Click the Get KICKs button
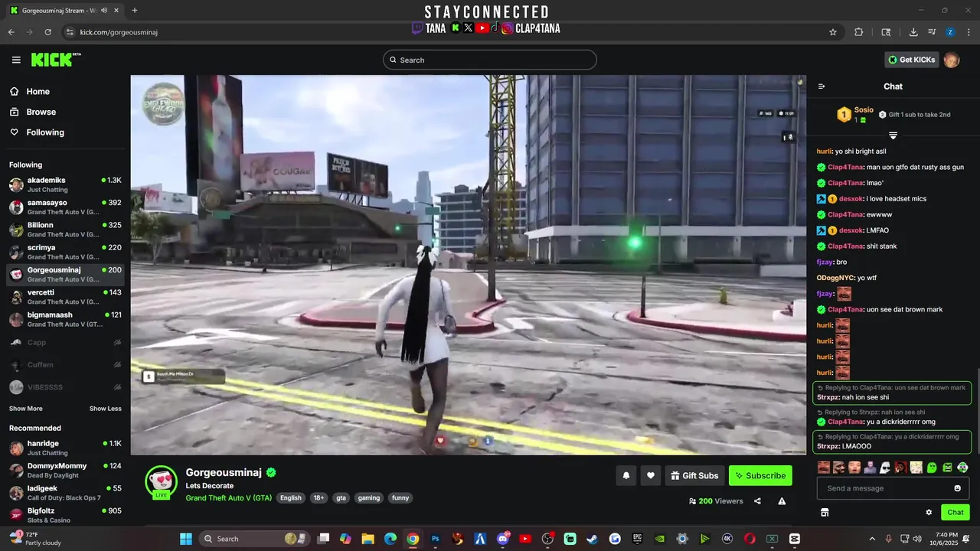This screenshot has height=551, width=980. pos(912,60)
